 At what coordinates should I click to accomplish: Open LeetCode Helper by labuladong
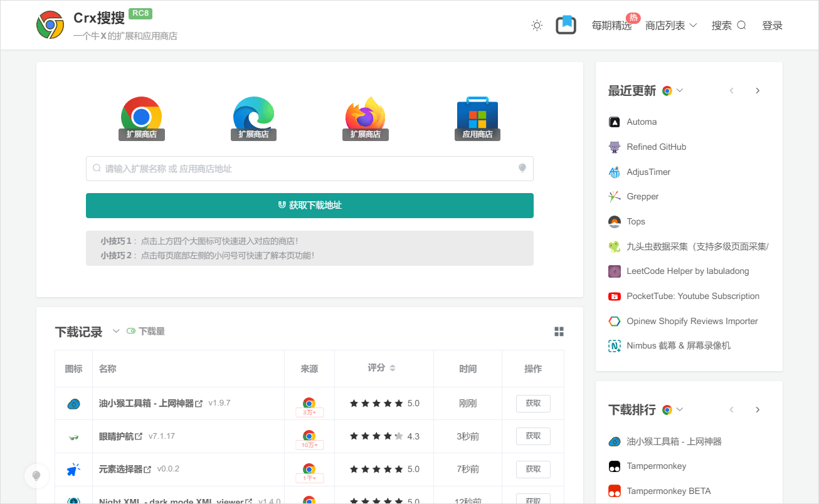point(688,271)
